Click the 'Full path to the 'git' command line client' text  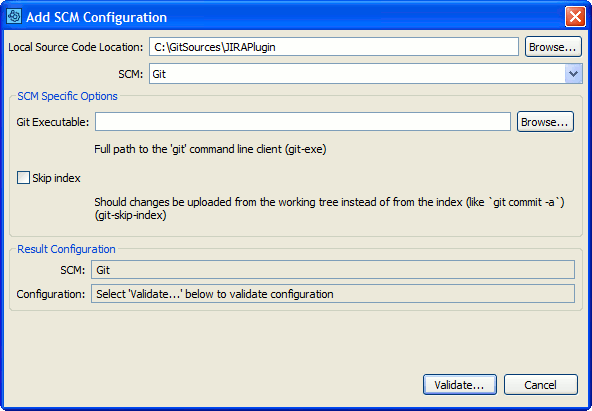210,149
